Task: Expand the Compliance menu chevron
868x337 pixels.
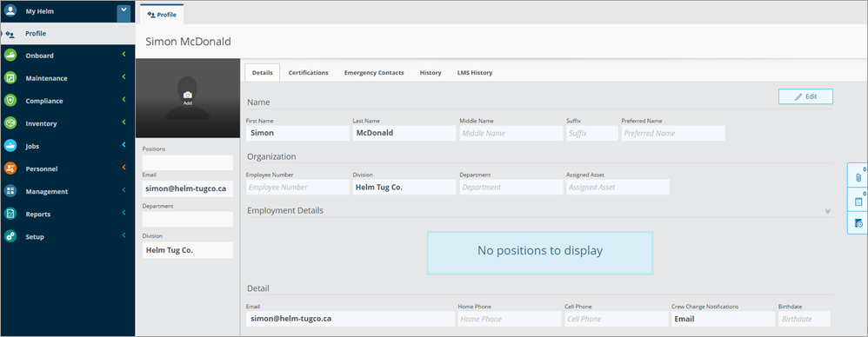Action: pyautogui.click(x=124, y=99)
